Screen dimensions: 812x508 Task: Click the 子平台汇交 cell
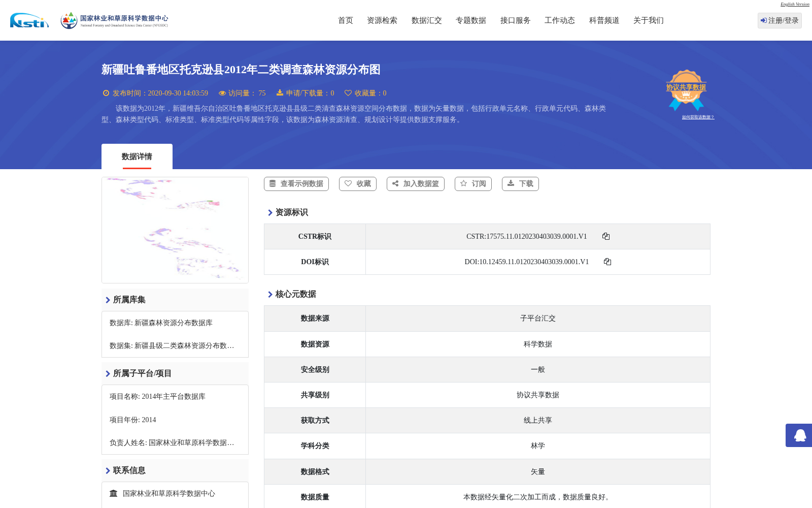click(x=538, y=319)
